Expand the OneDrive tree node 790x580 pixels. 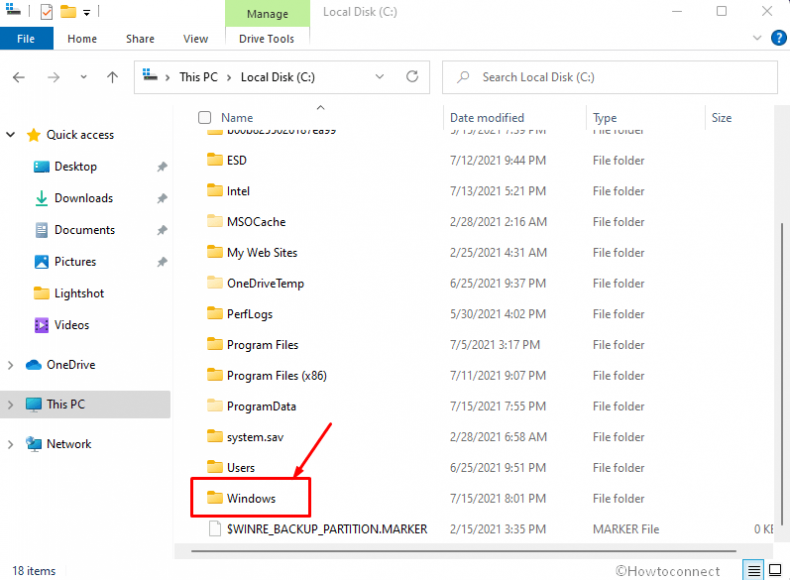coord(11,365)
